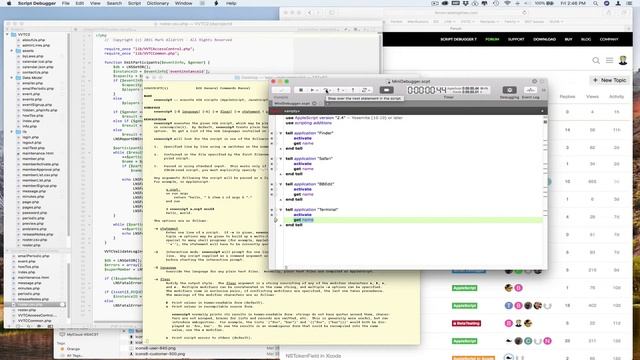Image resolution: width=640 pixels, height=360 pixels.
Task: Open index.php in BBEdit file list
Action: pyautogui.click(x=31, y=121)
